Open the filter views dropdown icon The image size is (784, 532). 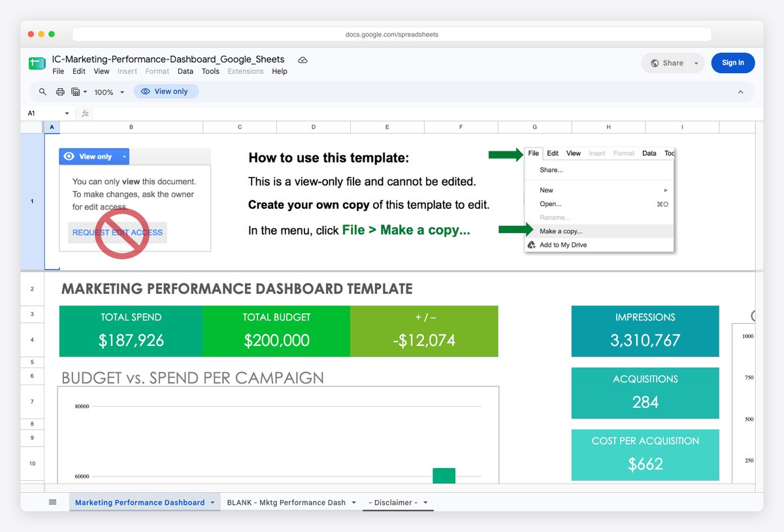pyautogui.click(x=79, y=92)
